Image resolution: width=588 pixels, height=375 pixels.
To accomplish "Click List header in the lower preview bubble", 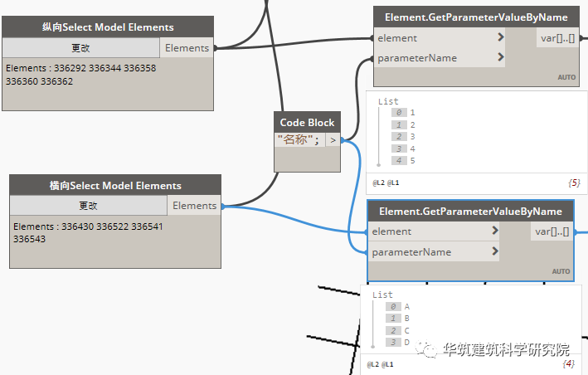I will pyautogui.click(x=382, y=295).
